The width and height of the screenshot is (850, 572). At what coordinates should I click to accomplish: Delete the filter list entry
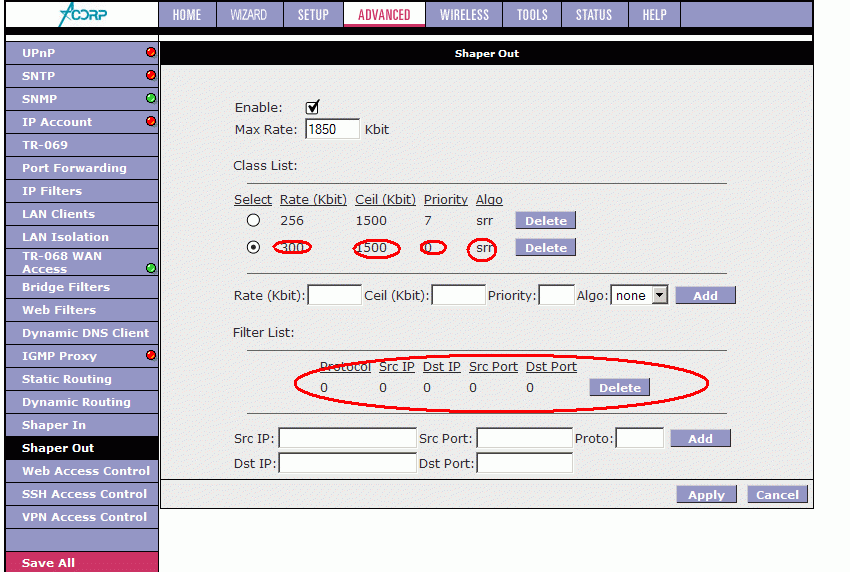point(620,388)
